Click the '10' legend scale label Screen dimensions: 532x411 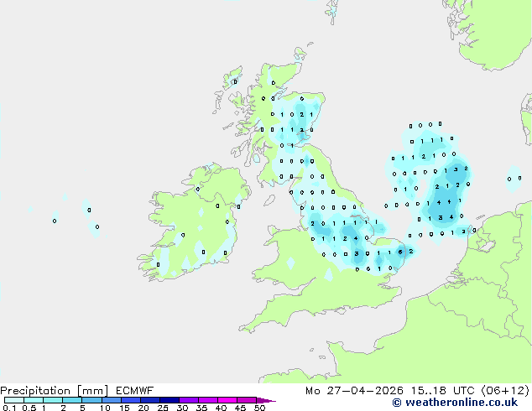pos(105,408)
